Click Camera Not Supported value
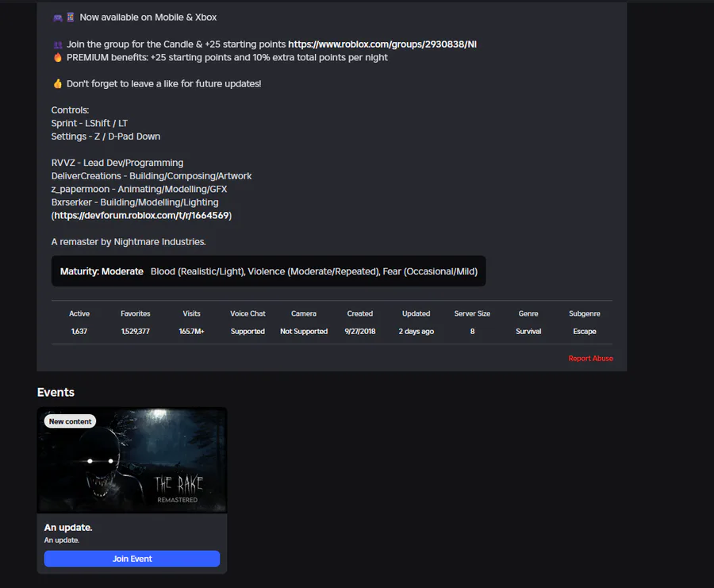714x588 pixels. [x=304, y=332]
